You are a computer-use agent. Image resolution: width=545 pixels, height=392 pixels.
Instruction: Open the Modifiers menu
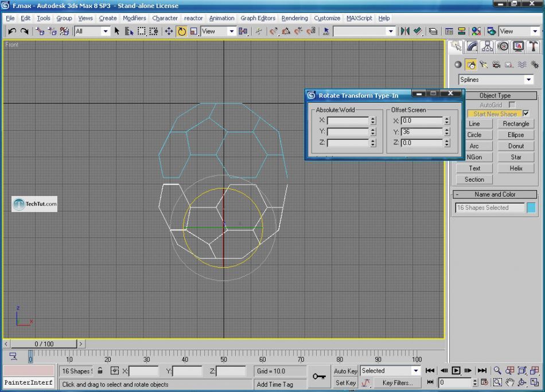point(134,18)
